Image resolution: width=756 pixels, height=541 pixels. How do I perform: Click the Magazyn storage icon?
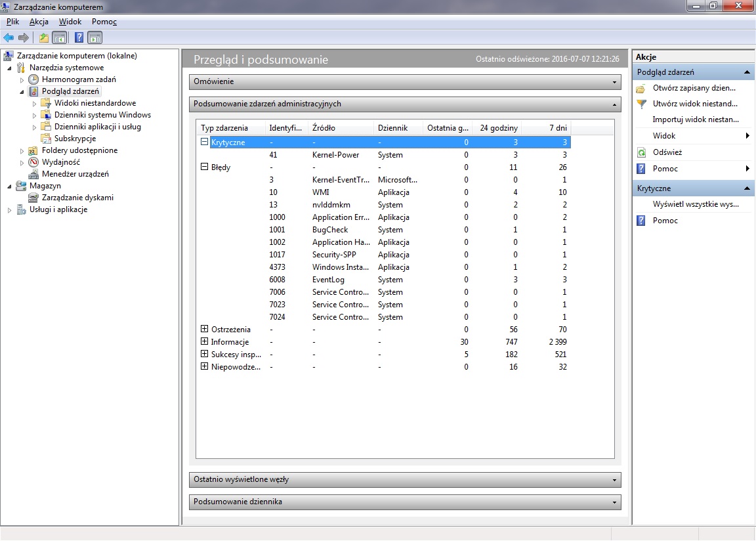[21, 186]
